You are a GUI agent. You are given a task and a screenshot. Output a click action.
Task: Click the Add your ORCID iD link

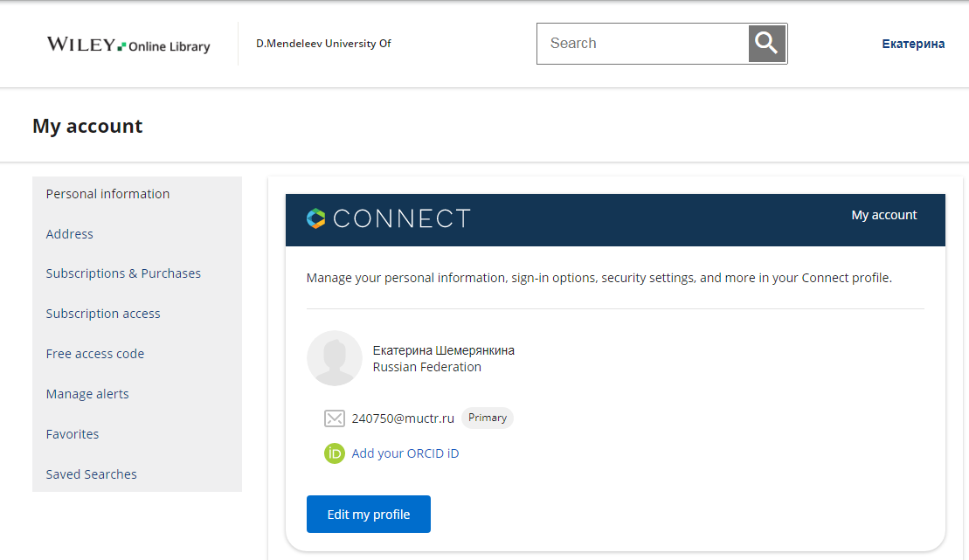(x=405, y=453)
